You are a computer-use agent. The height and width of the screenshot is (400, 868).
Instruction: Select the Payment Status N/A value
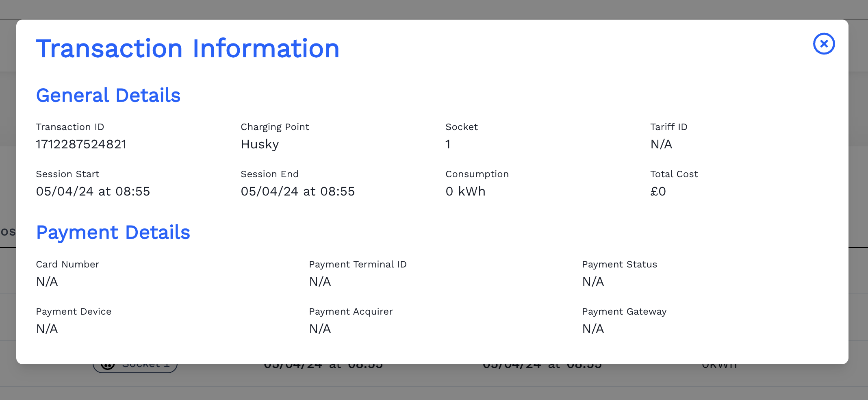[x=593, y=282]
